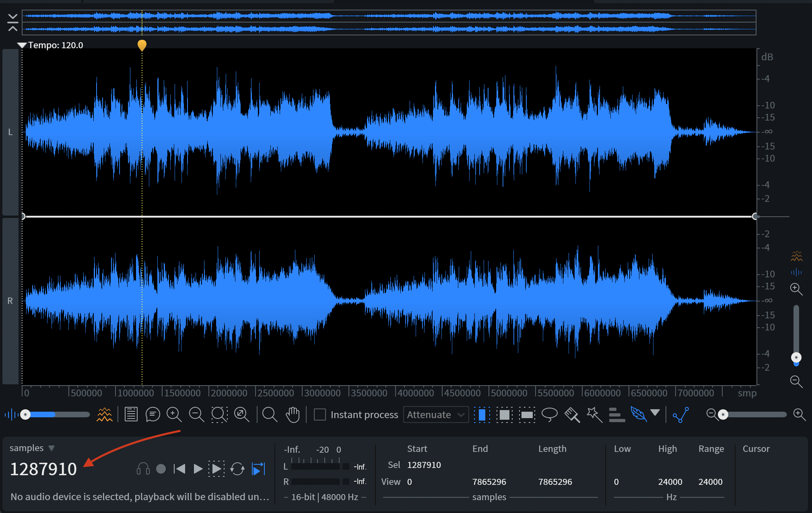Click the harmonics selection bars icon
812x513 pixels.
[617, 415]
